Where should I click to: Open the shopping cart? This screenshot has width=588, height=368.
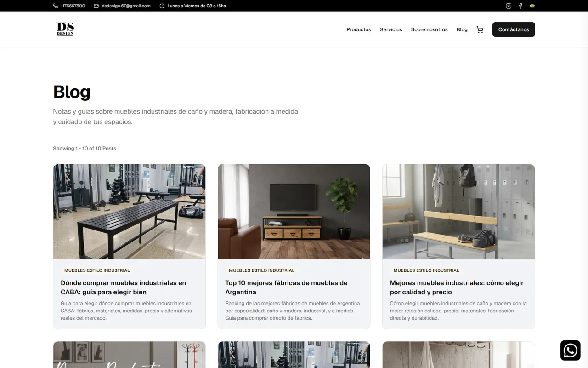click(480, 29)
